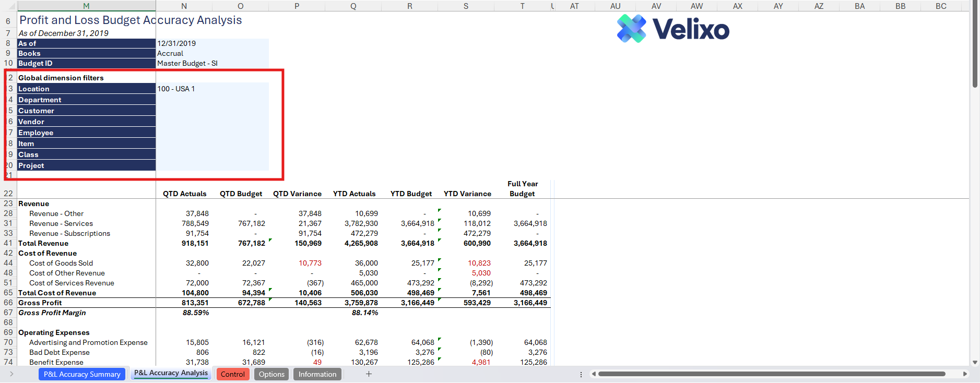Click the Department filter input cell
980x383 pixels.
(x=212, y=100)
